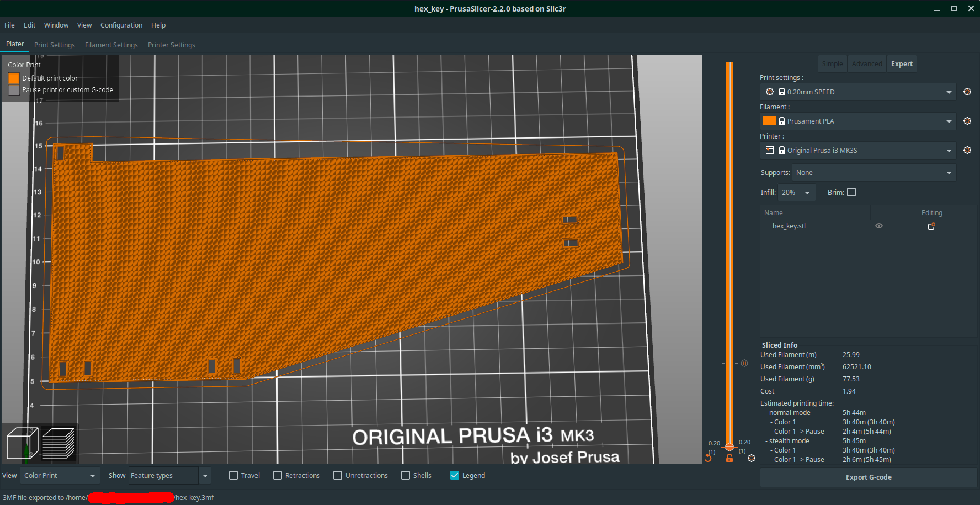This screenshot has height=505, width=980.
Task: Open Printer settings editor gear icon
Action: click(x=967, y=150)
